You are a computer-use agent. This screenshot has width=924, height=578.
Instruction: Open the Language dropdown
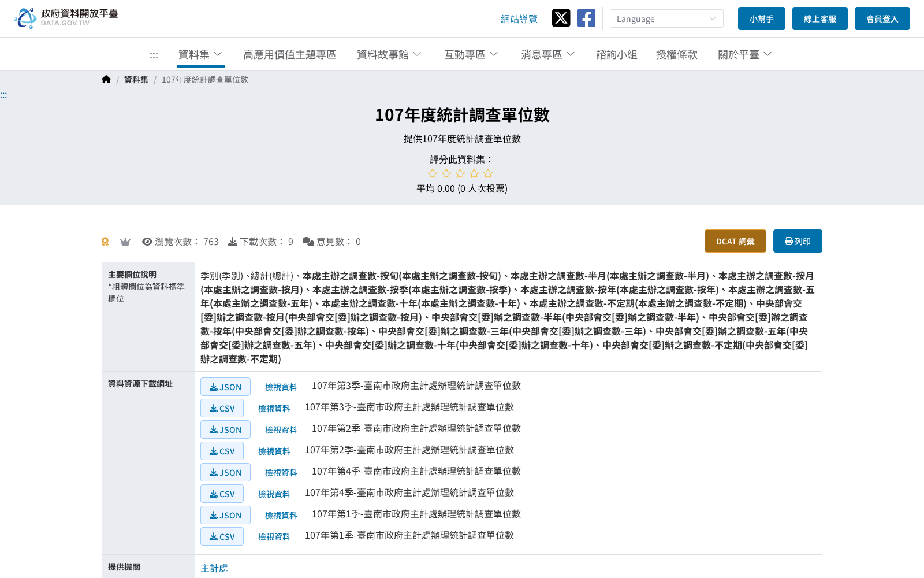[666, 18]
